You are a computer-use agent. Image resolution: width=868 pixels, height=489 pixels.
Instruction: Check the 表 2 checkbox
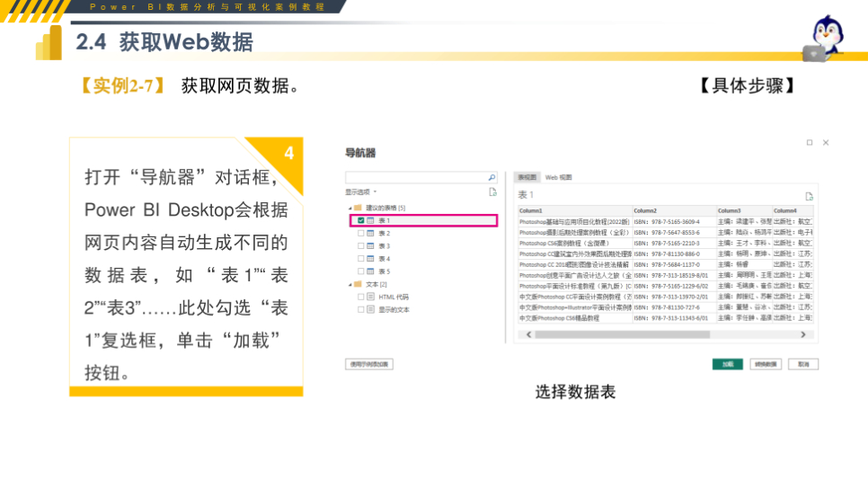[361, 233]
